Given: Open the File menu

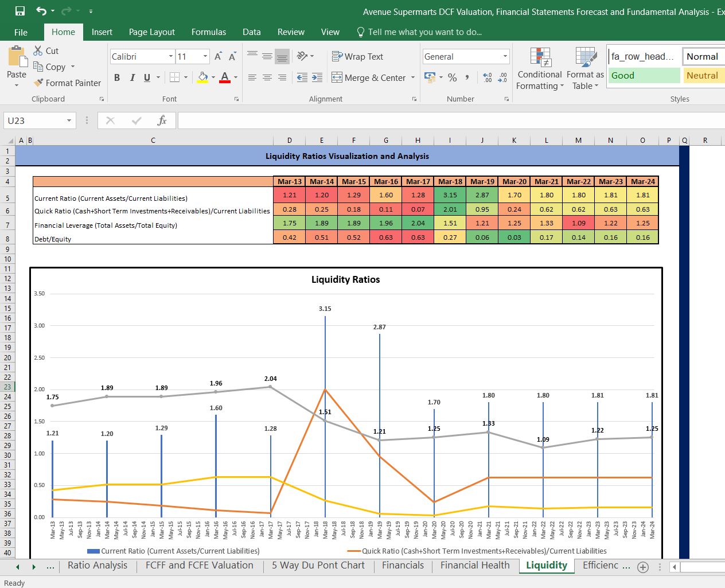Looking at the screenshot, I should [21, 32].
